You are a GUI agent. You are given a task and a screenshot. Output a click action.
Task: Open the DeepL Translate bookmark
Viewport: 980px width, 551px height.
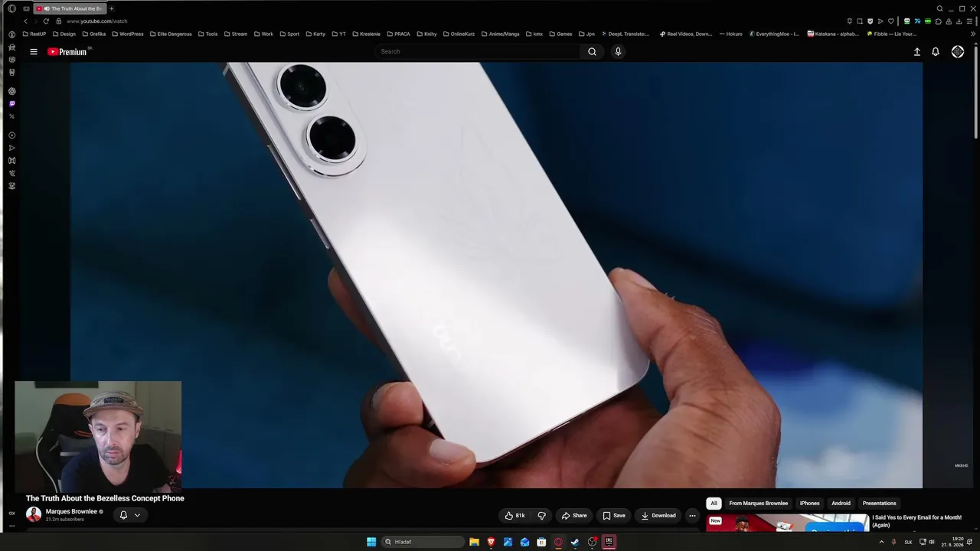626,34
